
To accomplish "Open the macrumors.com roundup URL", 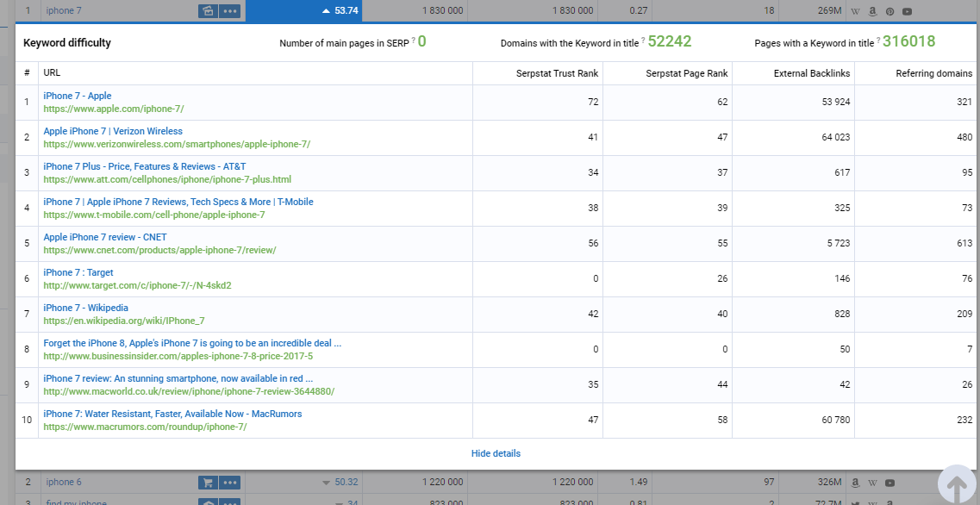I will (145, 427).
